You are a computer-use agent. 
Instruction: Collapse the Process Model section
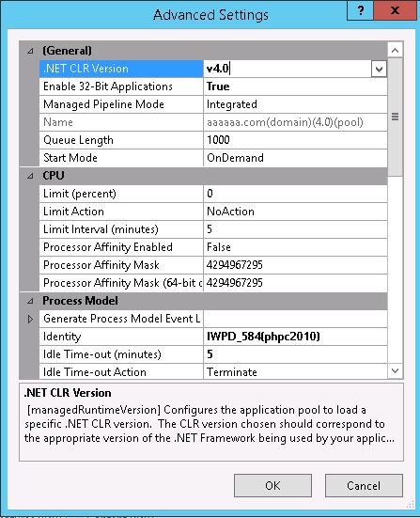(30, 301)
